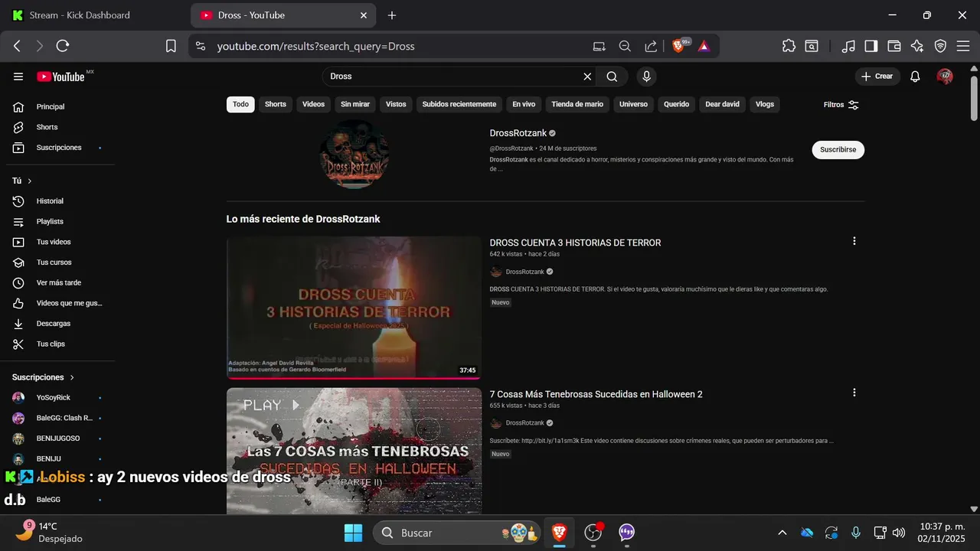Open Shorts in the sidebar
980x551 pixels.
point(57,127)
